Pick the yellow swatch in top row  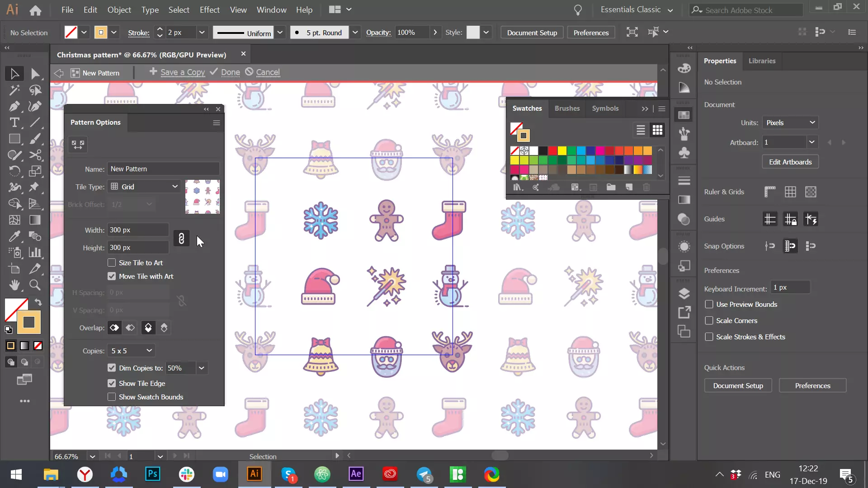point(562,151)
